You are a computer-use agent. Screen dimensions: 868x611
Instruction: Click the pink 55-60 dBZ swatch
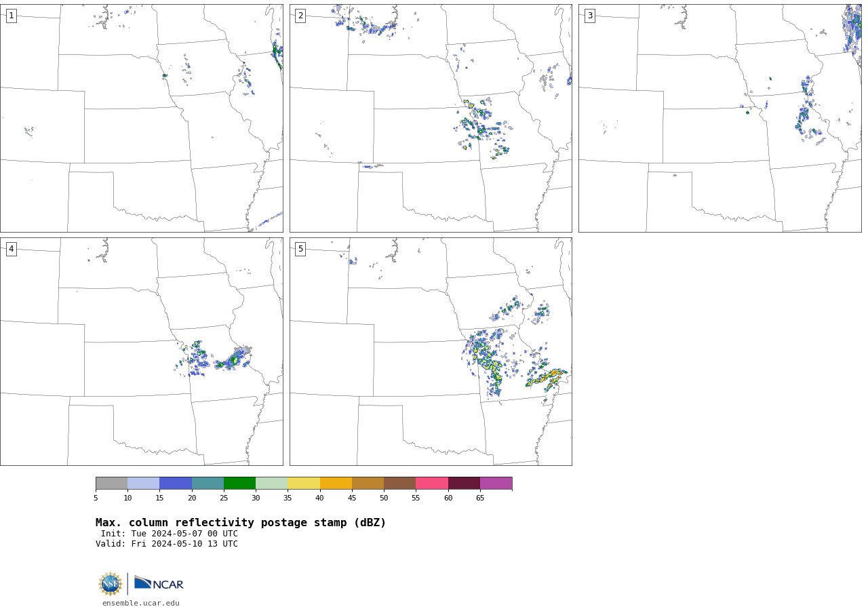(432, 483)
